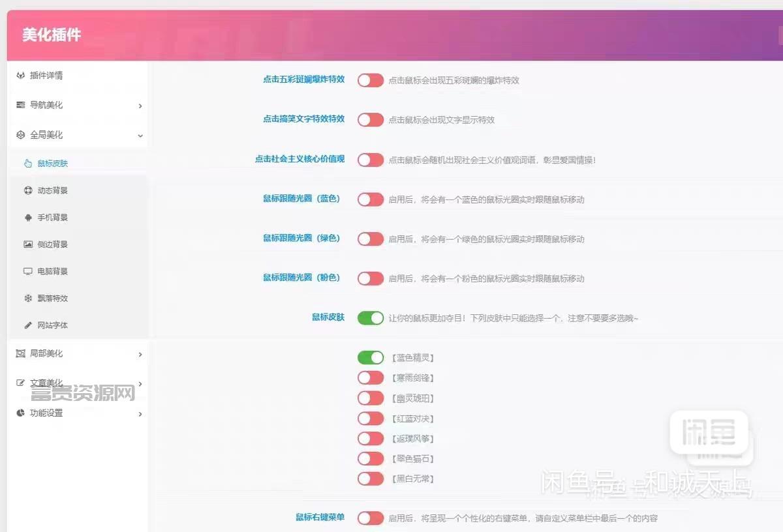Click the 动态背景 lifebuoy icon
Image resolution: width=783 pixels, height=532 pixels.
[x=28, y=191]
